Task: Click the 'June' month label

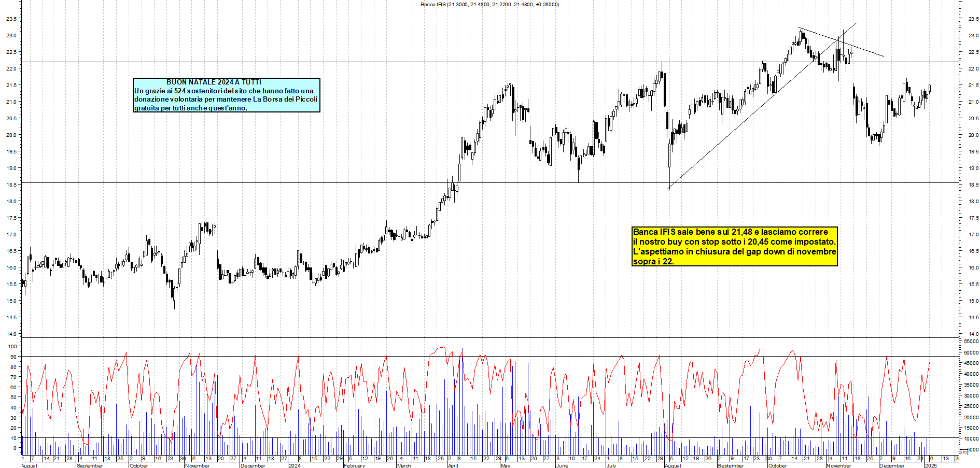Action: [x=563, y=465]
